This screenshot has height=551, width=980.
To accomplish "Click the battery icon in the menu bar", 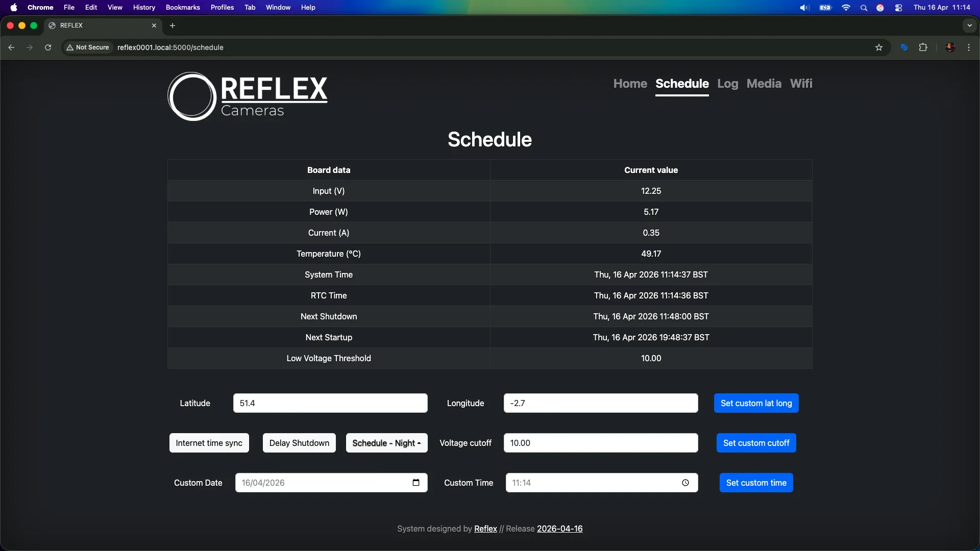I will pyautogui.click(x=825, y=8).
